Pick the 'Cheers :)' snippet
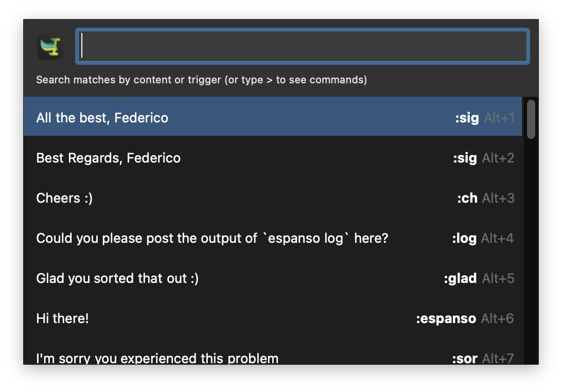Image resolution: width=562 pixels, height=392 pixels. click(273, 198)
